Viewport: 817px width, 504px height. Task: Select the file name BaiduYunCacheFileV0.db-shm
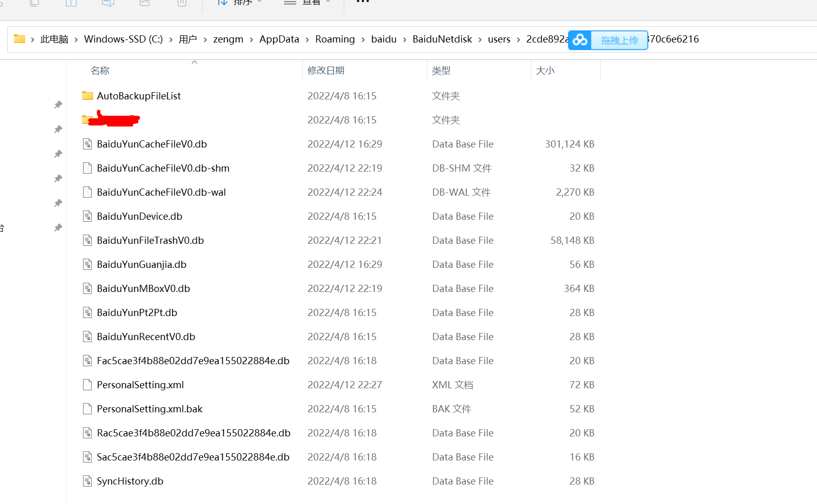pos(163,168)
